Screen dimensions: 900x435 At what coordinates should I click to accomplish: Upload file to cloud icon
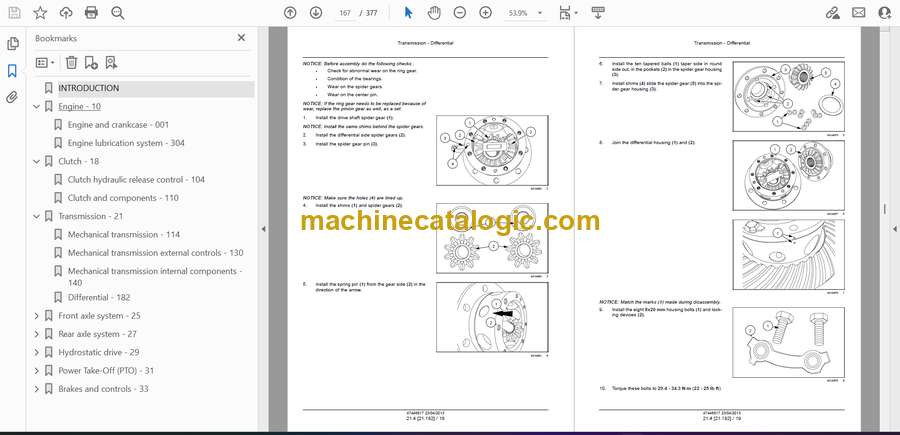tap(66, 13)
